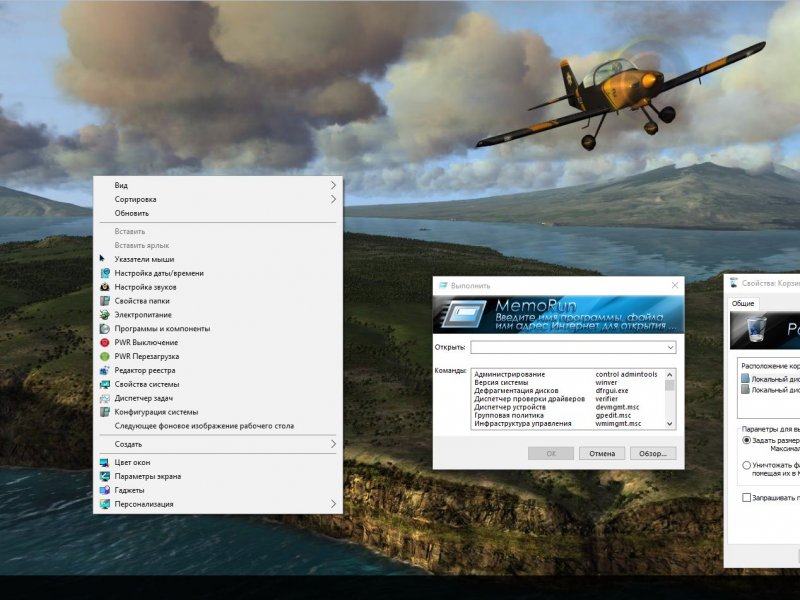The image size is (800, 600).
Task: Open Конфигурация системы from the menu
Action: (x=218, y=412)
